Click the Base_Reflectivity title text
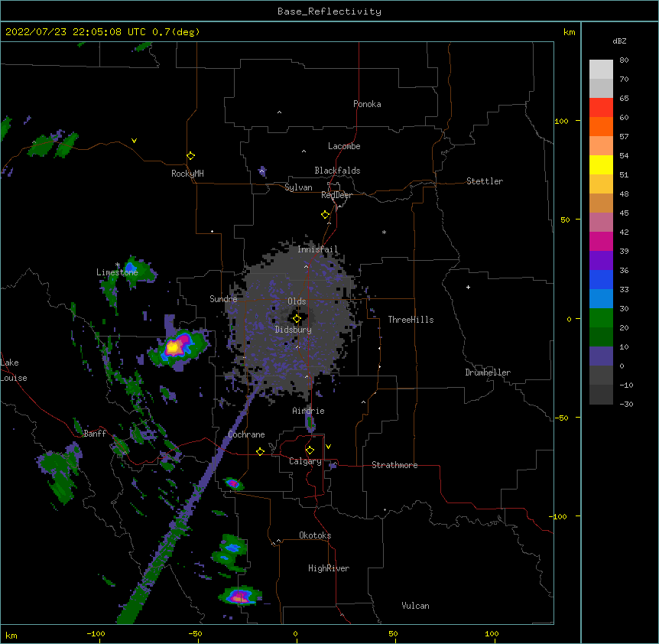The image size is (659, 644). (329, 11)
